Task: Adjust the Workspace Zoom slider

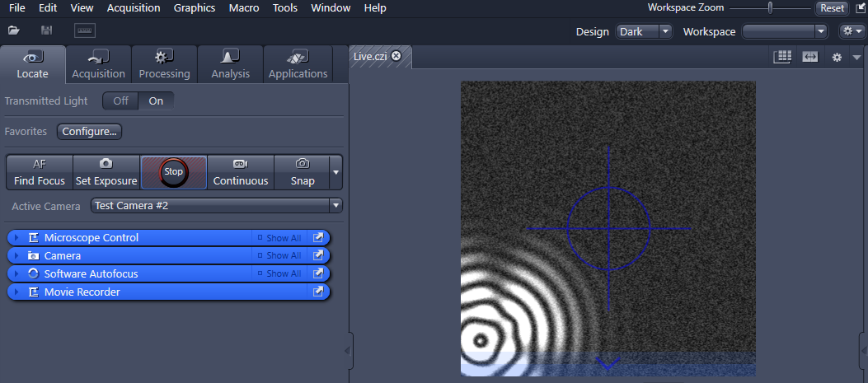Action: coord(770,7)
